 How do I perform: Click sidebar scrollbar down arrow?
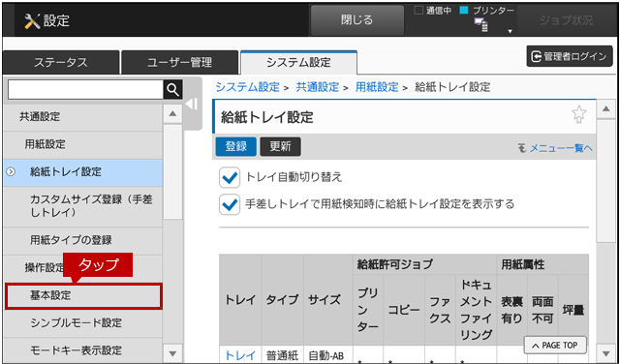coord(172,353)
